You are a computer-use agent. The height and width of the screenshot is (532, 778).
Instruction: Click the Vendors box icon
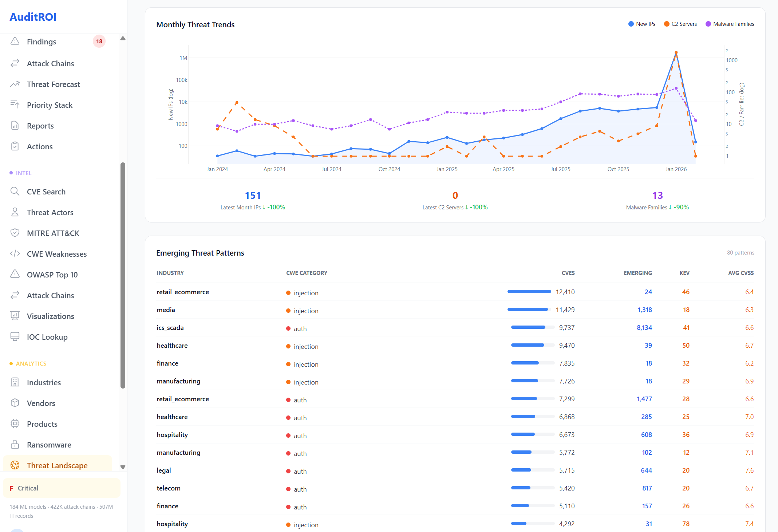coord(15,403)
